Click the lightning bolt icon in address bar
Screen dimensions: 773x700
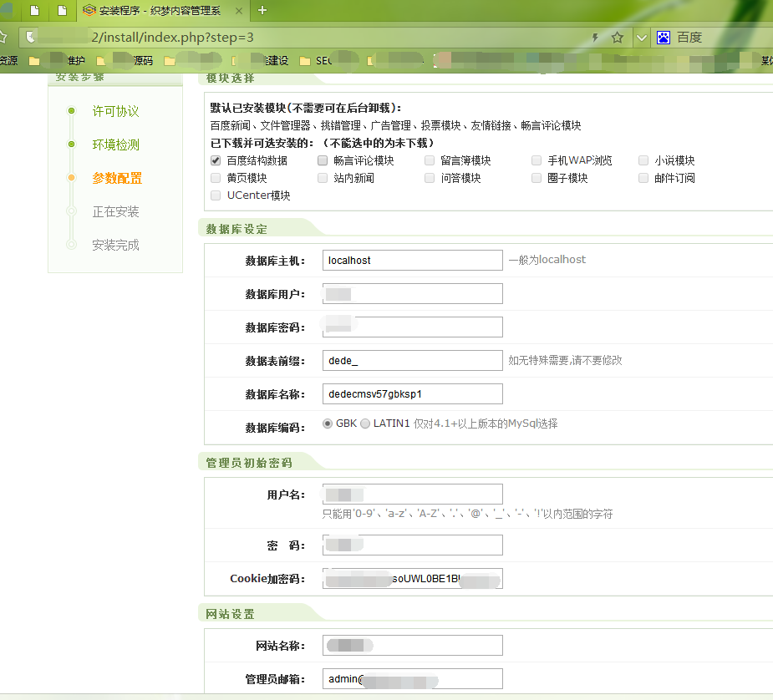pos(595,38)
